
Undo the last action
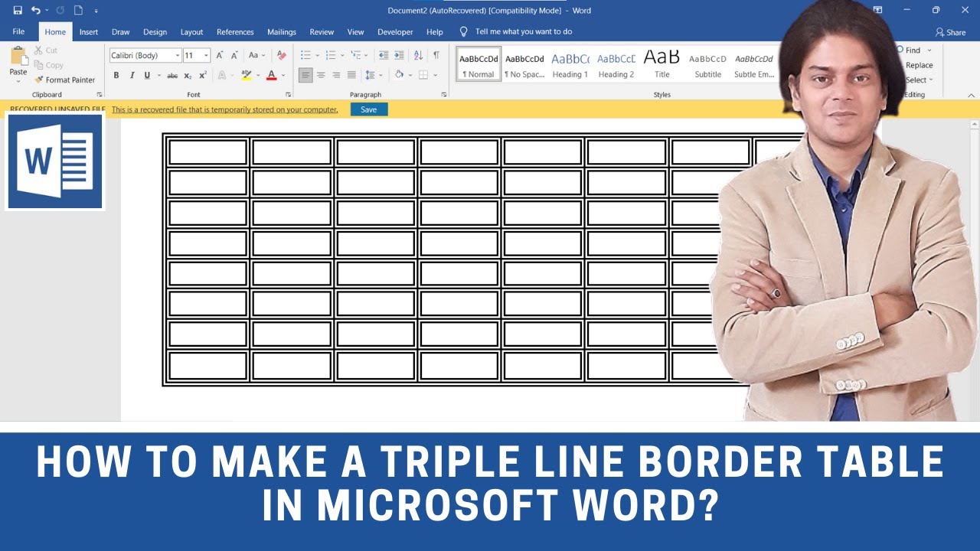(x=35, y=10)
